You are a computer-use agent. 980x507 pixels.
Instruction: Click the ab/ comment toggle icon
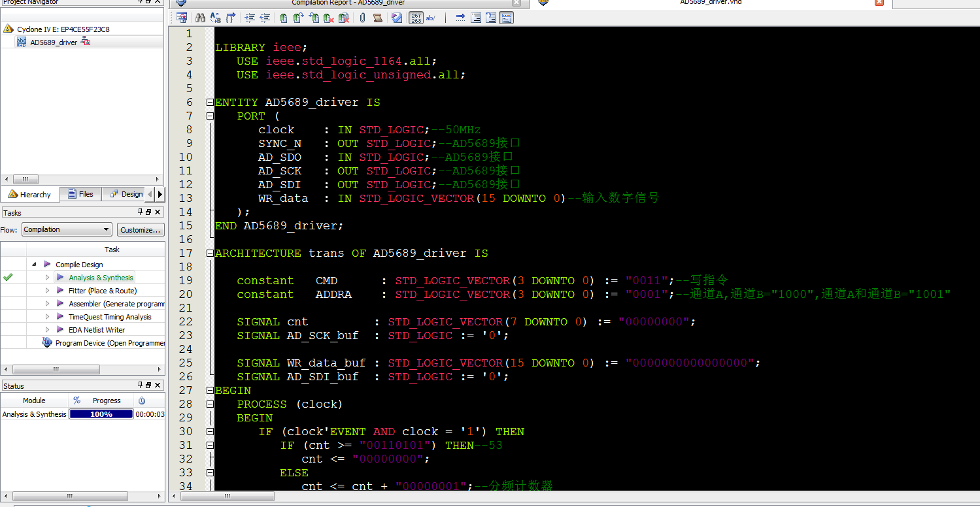click(x=431, y=18)
